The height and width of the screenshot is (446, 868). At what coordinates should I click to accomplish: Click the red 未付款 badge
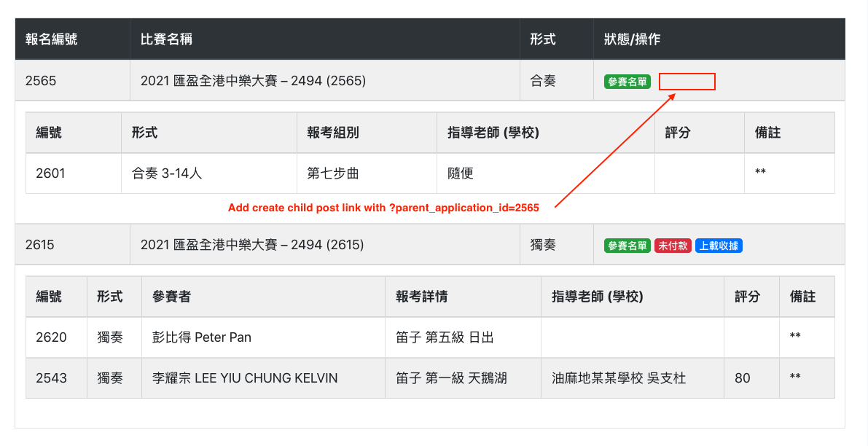[673, 246]
